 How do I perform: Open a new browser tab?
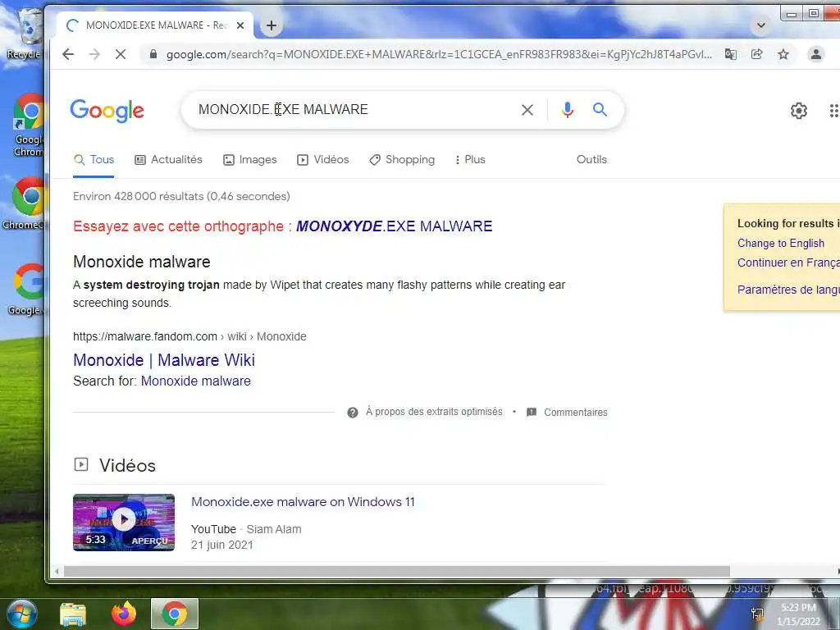point(272,25)
